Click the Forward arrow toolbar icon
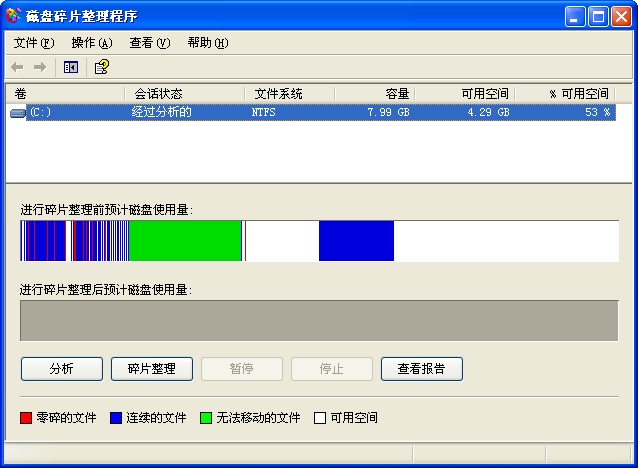The width and height of the screenshot is (638, 468). (40, 67)
